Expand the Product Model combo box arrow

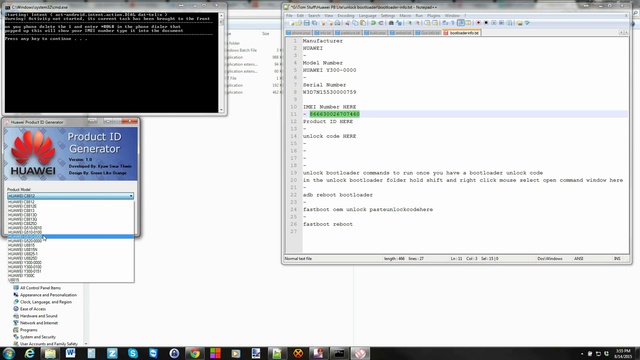tap(131, 196)
